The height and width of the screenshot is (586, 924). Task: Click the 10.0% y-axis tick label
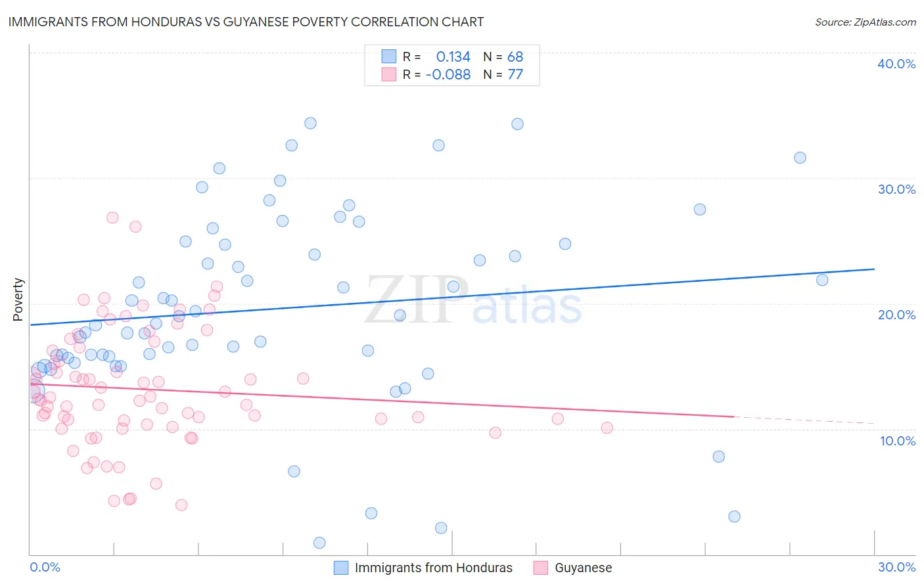point(898,441)
